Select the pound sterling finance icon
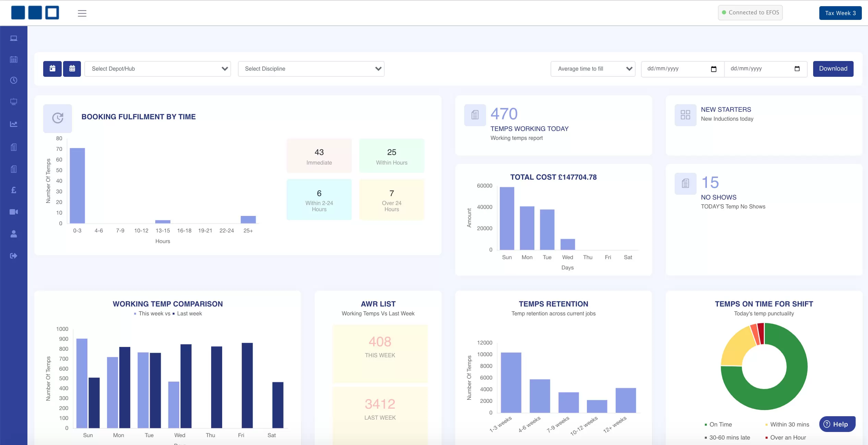The width and height of the screenshot is (868, 445). point(14,190)
